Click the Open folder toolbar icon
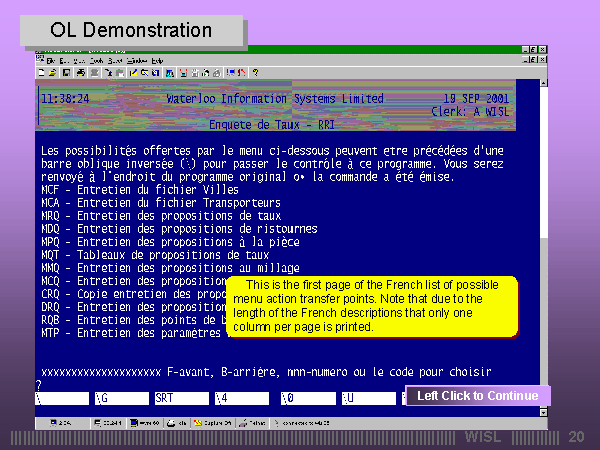 click(x=52, y=72)
